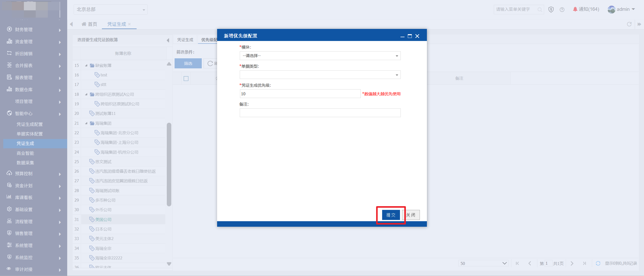The image size is (644, 276).
Task: Select 单据实体配置 in sidebar menu
Action: coord(30,134)
